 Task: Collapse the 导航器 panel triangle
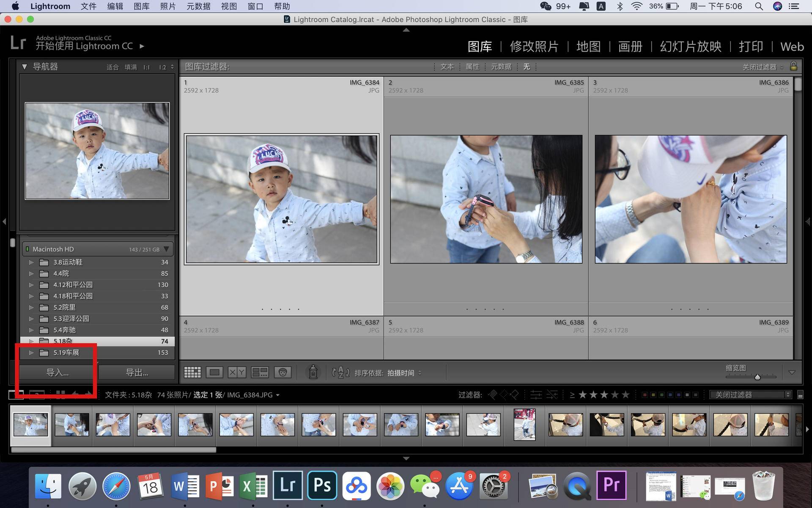[x=25, y=67]
